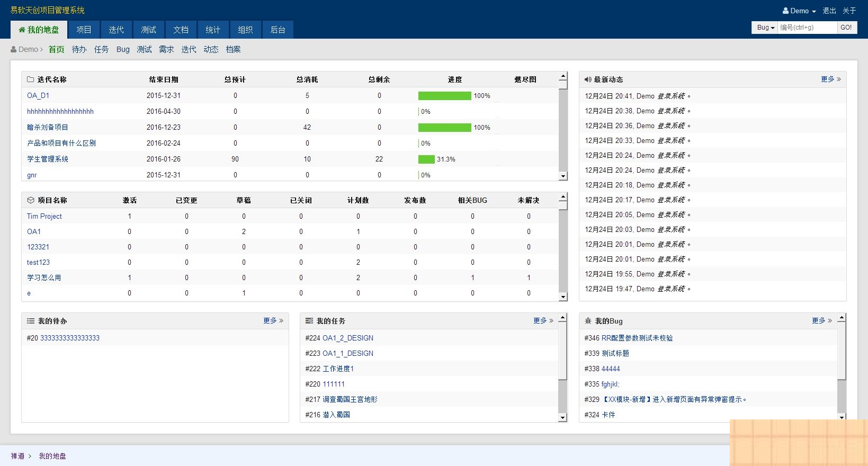Open the 学生管理系统 iteration link
The height and width of the screenshot is (466, 868).
pyautogui.click(x=48, y=159)
